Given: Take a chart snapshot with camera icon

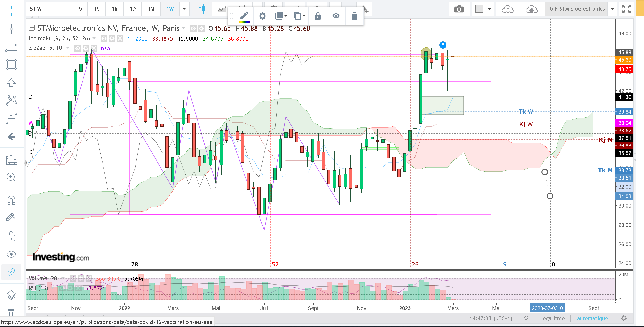Looking at the screenshot, I should (x=459, y=9).
